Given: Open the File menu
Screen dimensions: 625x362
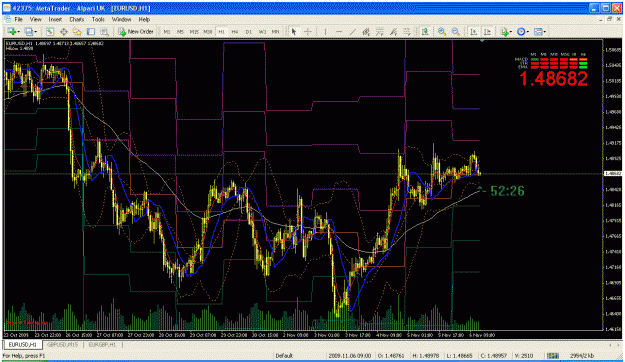Looking at the screenshot, I should point(18,19).
